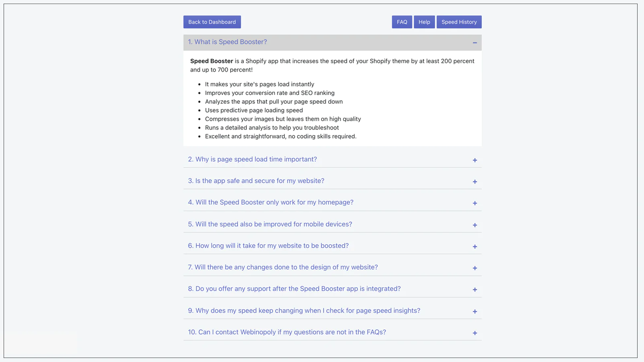This screenshot has width=644, height=362.
Task: Collapse the 'What is Speed Booster?' header
Action: (227, 42)
